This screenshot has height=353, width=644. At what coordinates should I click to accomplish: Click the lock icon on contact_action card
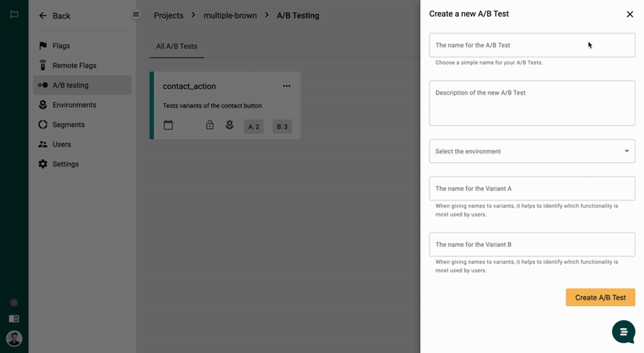coord(210,125)
